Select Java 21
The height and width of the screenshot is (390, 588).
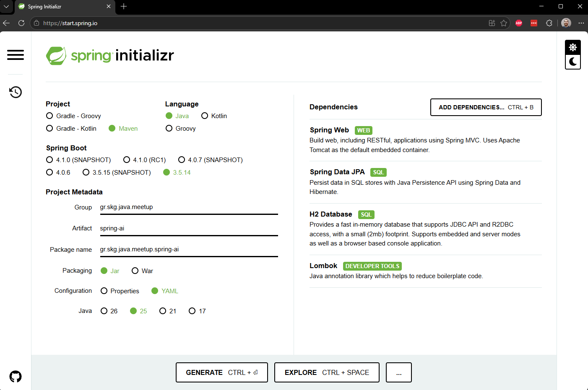[x=168, y=311]
